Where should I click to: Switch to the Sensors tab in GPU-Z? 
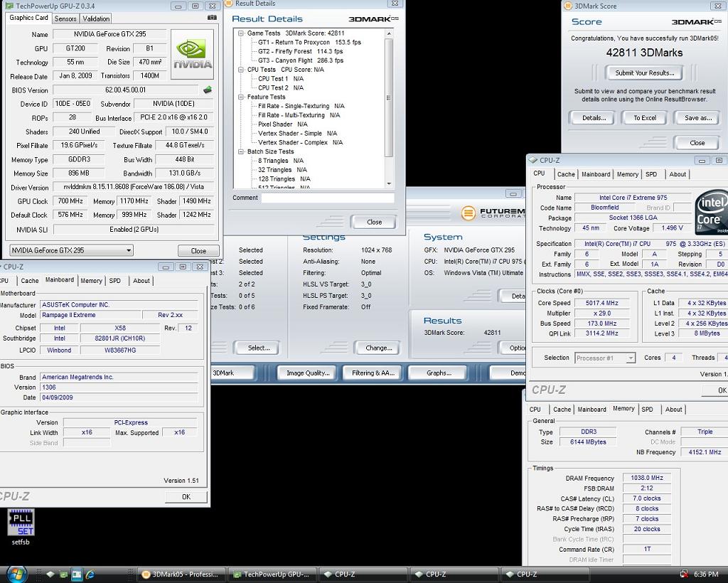point(65,18)
